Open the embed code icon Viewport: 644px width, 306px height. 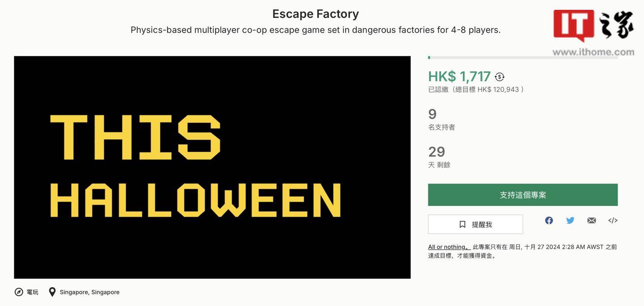pyautogui.click(x=613, y=220)
